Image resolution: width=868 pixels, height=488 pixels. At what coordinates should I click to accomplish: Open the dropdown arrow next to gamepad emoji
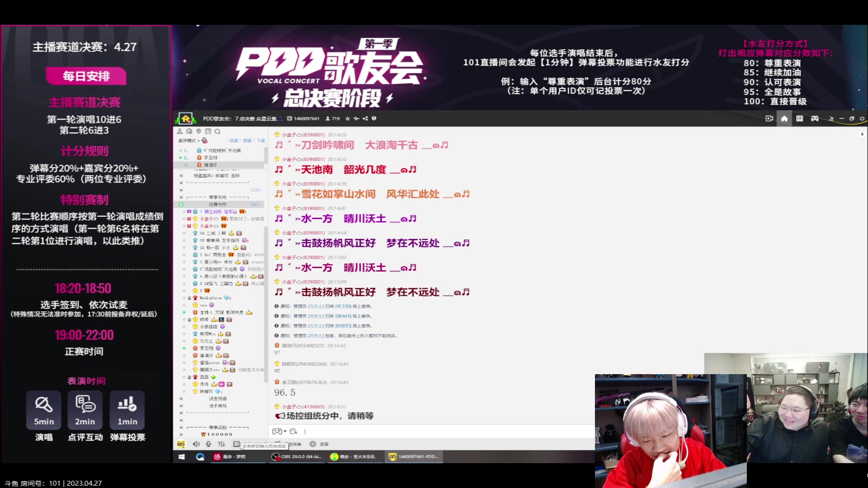pos(285,432)
